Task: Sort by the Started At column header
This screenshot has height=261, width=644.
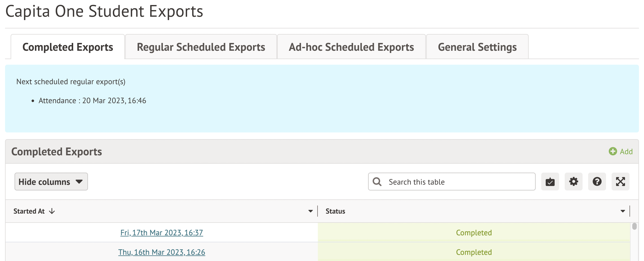Action: pos(29,211)
